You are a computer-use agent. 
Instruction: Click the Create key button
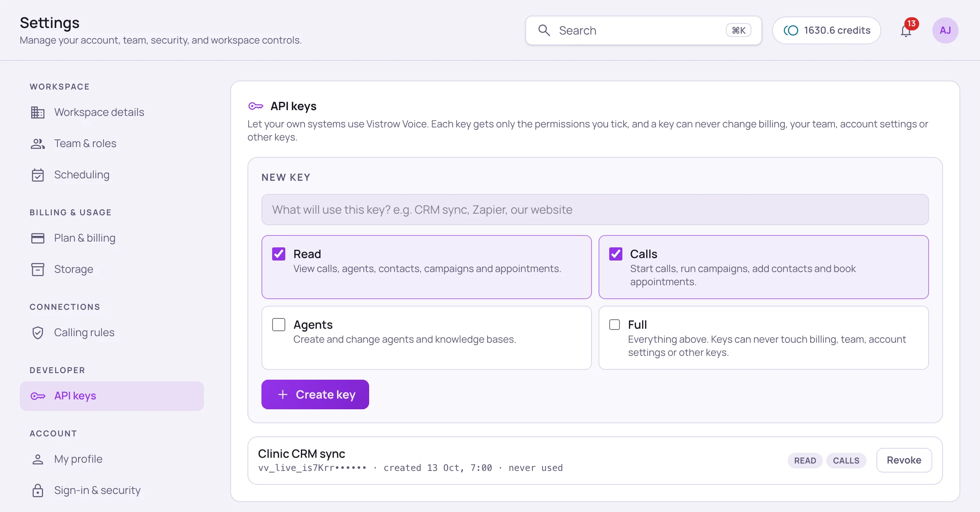click(x=315, y=394)
